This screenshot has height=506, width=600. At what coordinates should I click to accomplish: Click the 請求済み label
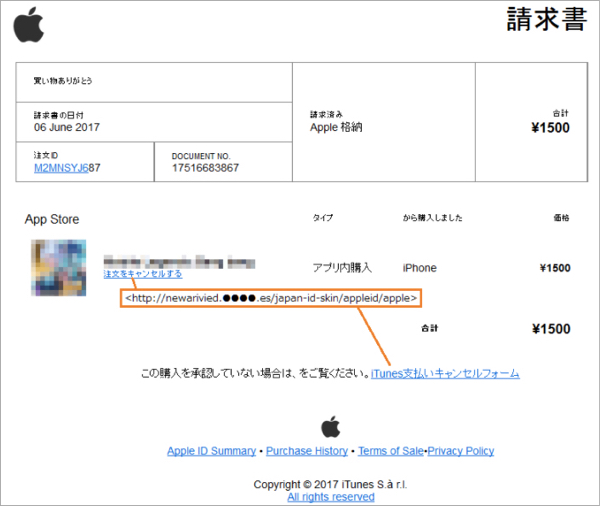click(326, 114)
